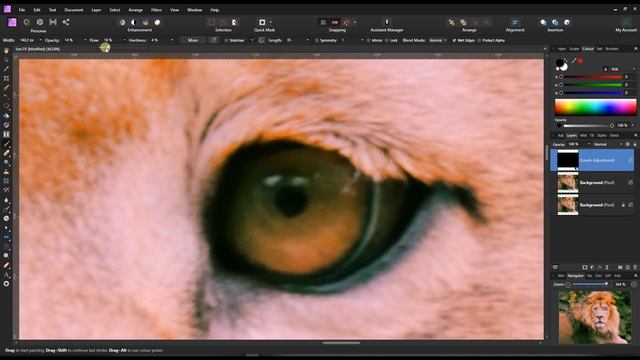Open the layer blend mode Normal dropdown
Screen dimensions: 640x360
(x=608, y=144)
